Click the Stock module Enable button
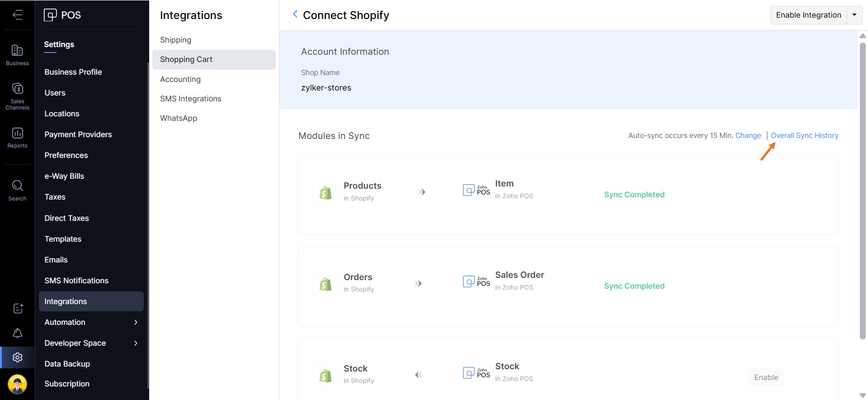The width and height of the screenshot is (868, 400). click(766, 377)
